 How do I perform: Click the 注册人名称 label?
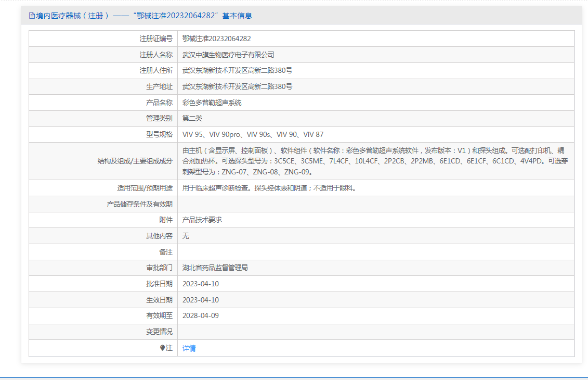(156, 55)
